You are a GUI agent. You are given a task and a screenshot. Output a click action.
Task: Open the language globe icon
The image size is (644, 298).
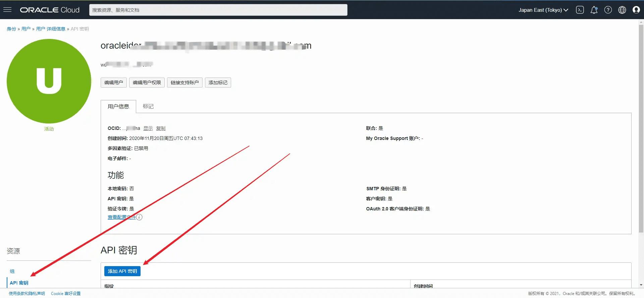pos(622,10)
